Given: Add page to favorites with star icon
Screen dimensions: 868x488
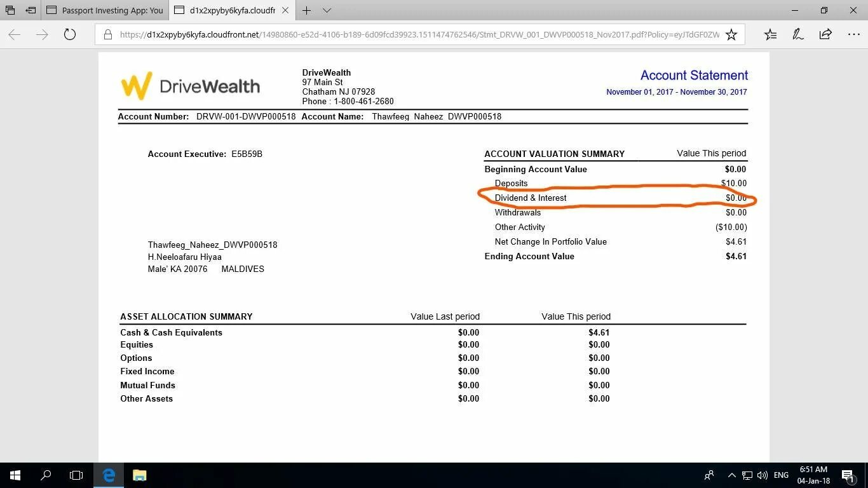Looking at the screenshot, I should coord(731,34).
